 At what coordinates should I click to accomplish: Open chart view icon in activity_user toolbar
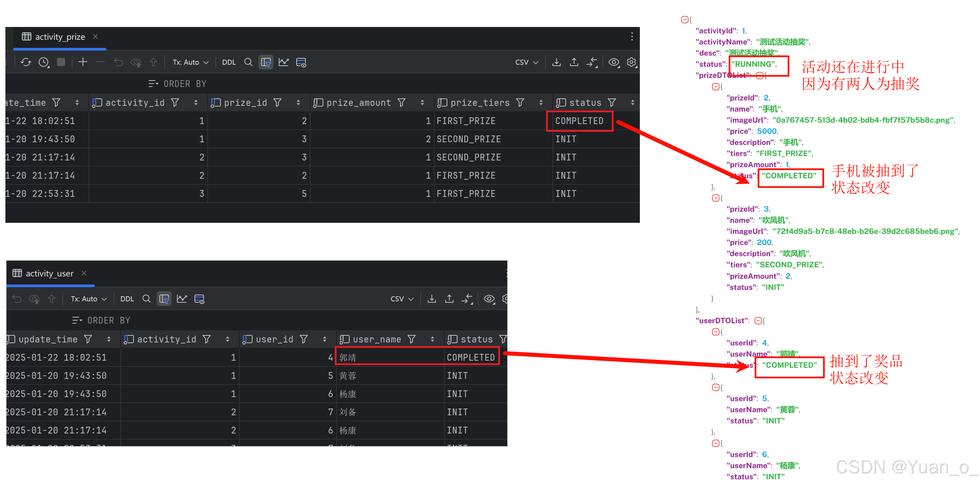point(182,299)
